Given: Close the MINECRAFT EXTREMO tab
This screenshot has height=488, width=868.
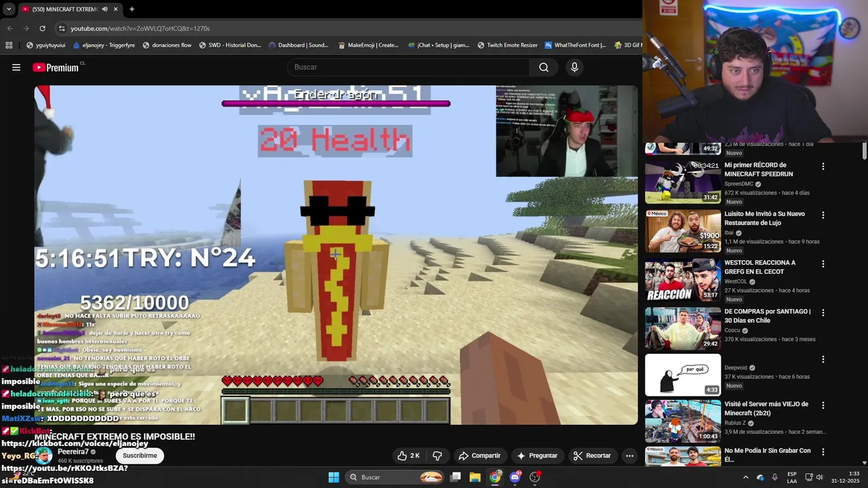Looking at the screenshot, I should (x=115, y=9).
